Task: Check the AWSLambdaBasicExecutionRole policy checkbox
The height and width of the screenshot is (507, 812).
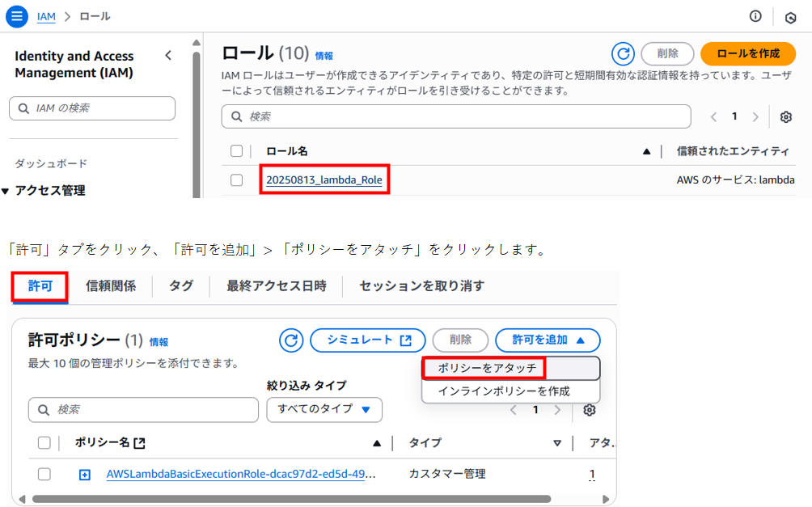Action: tap(44, 474)
